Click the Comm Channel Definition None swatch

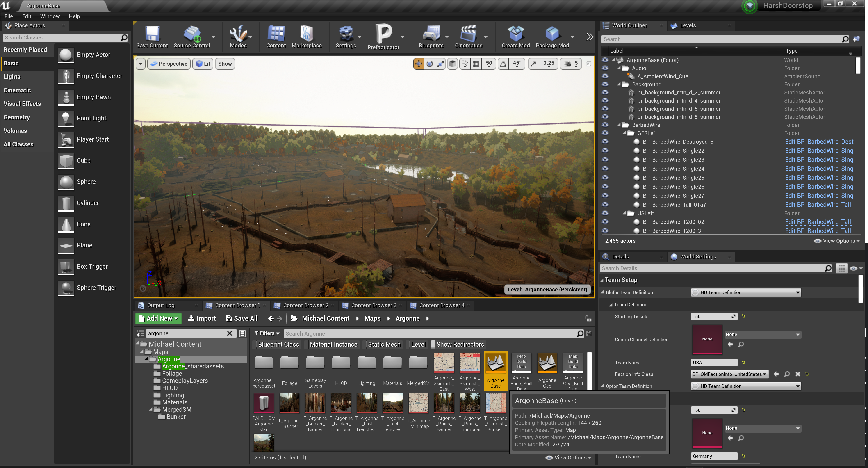707,339
